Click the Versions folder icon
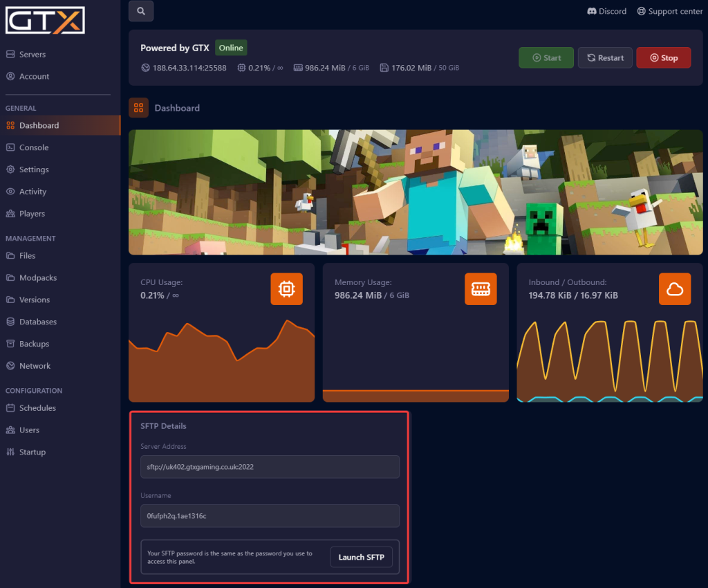This screenshot has width=708, height=588. coord(10,300)
